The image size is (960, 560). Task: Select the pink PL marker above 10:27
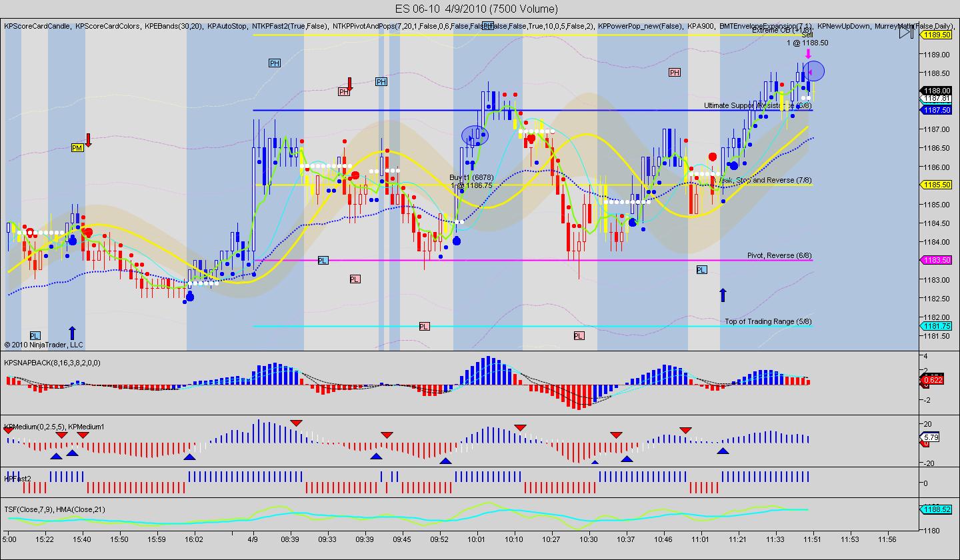578,335
